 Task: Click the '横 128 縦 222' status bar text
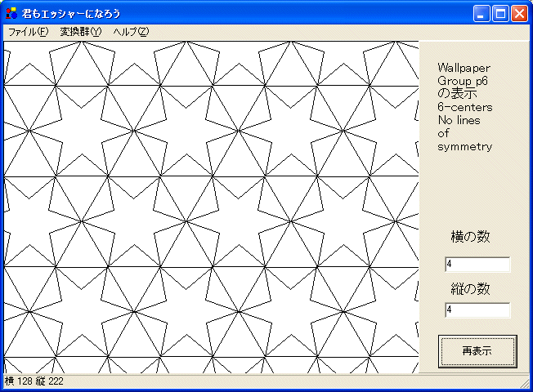34,381
